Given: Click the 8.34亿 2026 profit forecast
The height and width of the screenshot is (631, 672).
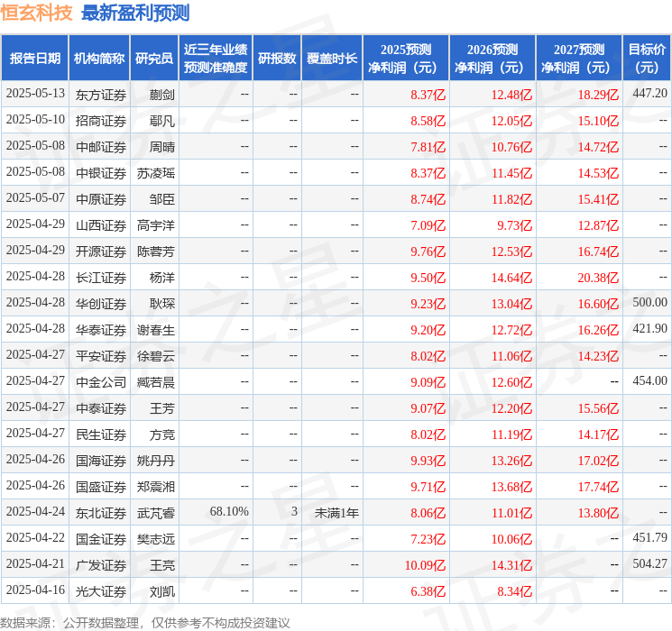Looking at the screenshot, I should 515,591.
